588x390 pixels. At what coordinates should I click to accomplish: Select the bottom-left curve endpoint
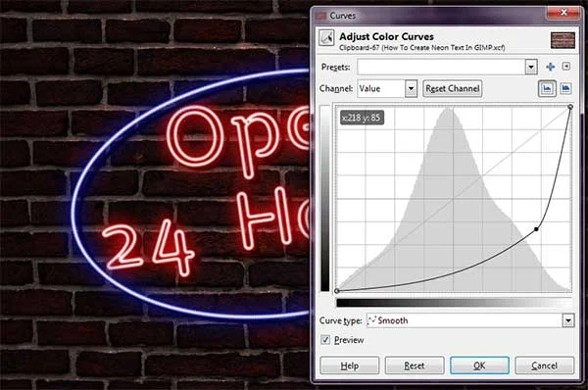(x=337, y=291)
